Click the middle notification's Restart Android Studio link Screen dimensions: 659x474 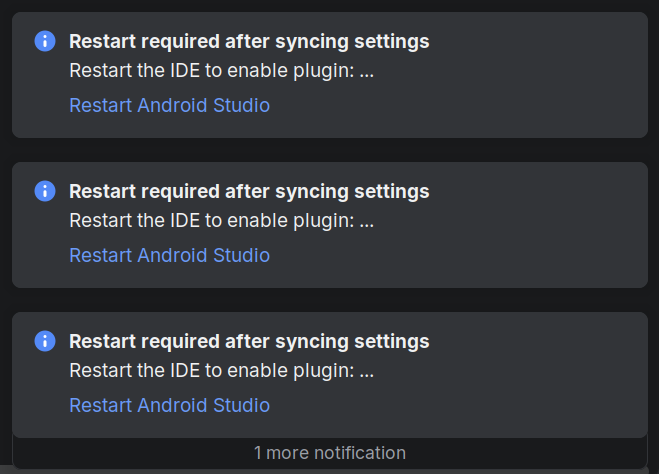[x=169, y=255]
